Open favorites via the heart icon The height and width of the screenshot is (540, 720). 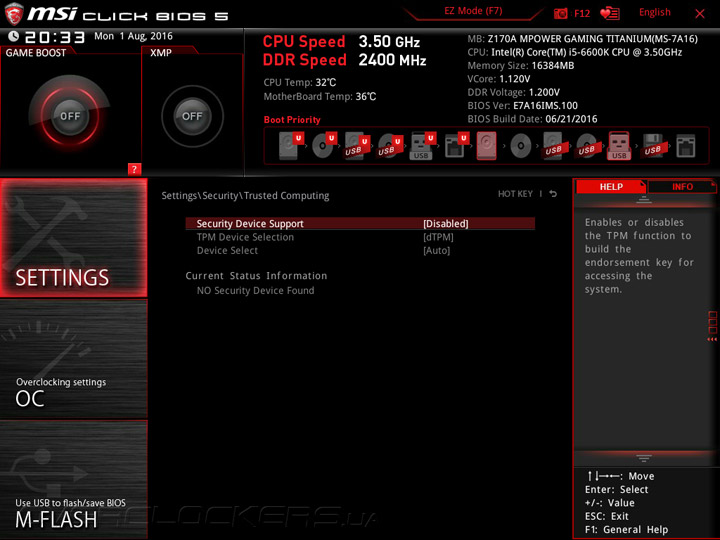610,13
